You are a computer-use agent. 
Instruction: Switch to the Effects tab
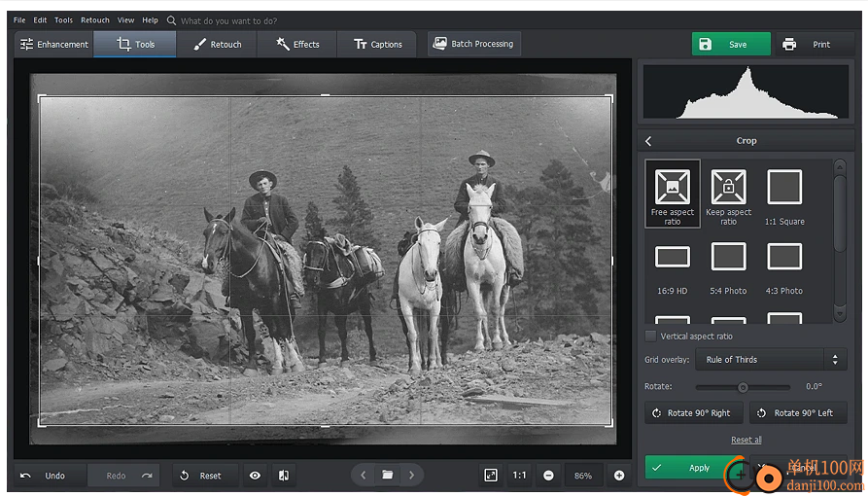(x=297, y=45)
